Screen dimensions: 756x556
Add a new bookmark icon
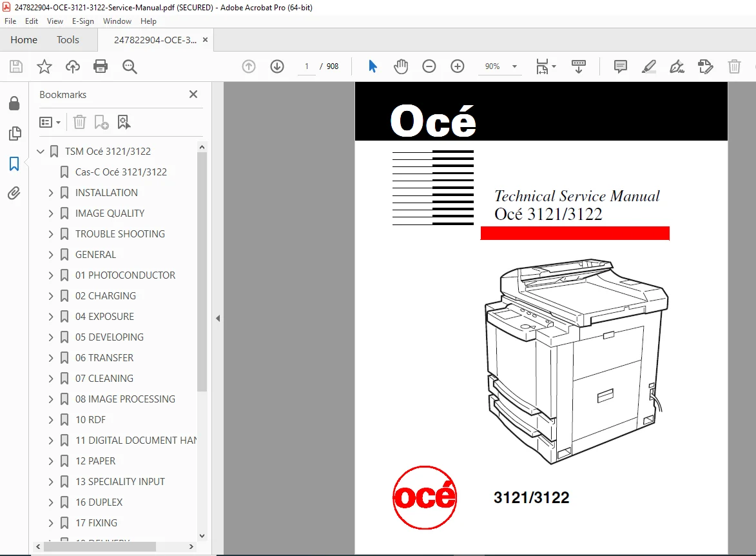(x=101, y=122)
